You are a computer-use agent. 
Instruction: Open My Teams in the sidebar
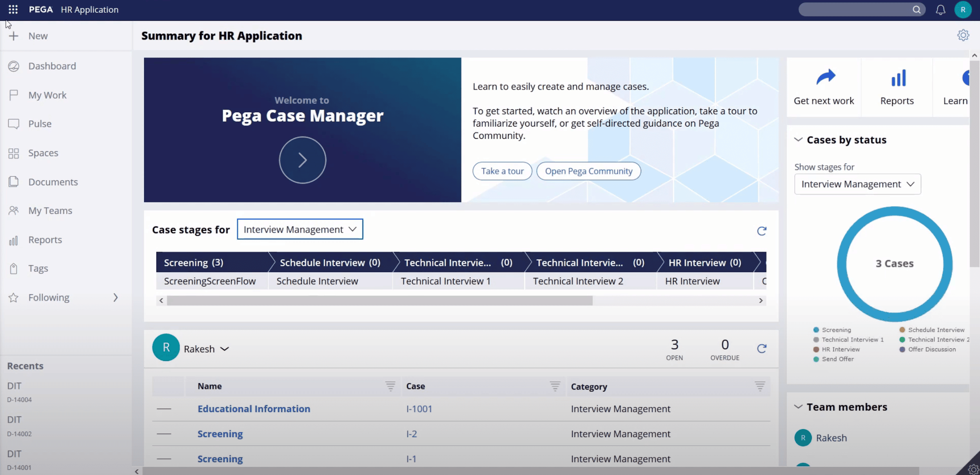point(50,211)
